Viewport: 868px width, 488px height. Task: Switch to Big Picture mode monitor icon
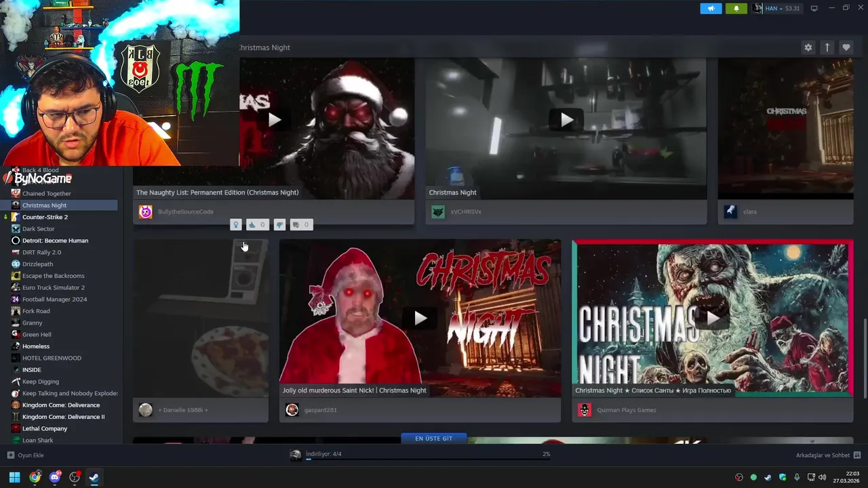point(814,9)
